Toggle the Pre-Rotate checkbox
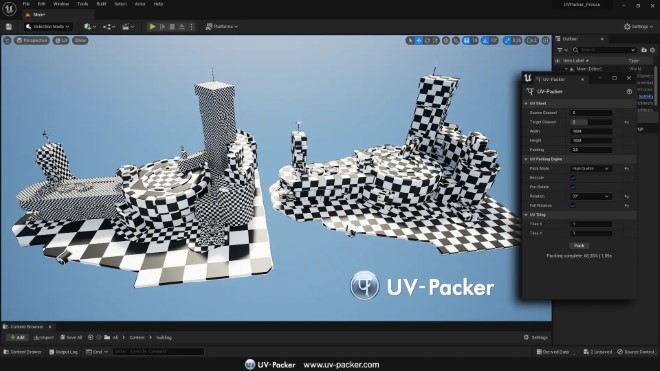The image size is (660, 371). click(573, 187)
